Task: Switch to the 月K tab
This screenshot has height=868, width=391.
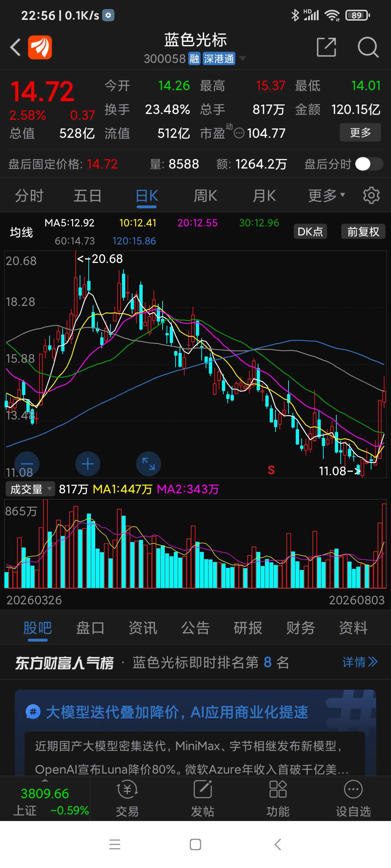Action: [264, 196]
